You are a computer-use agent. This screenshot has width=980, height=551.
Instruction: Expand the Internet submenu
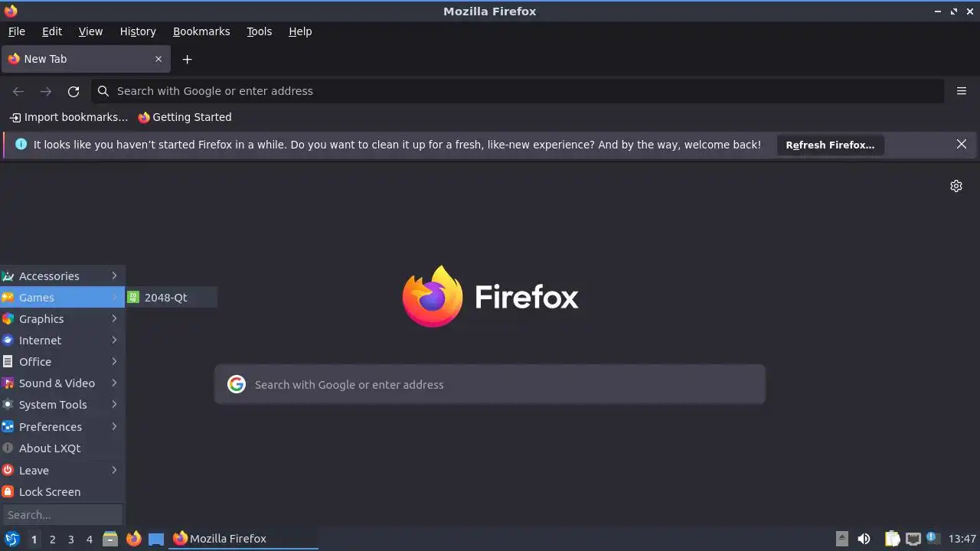point(62,341)
